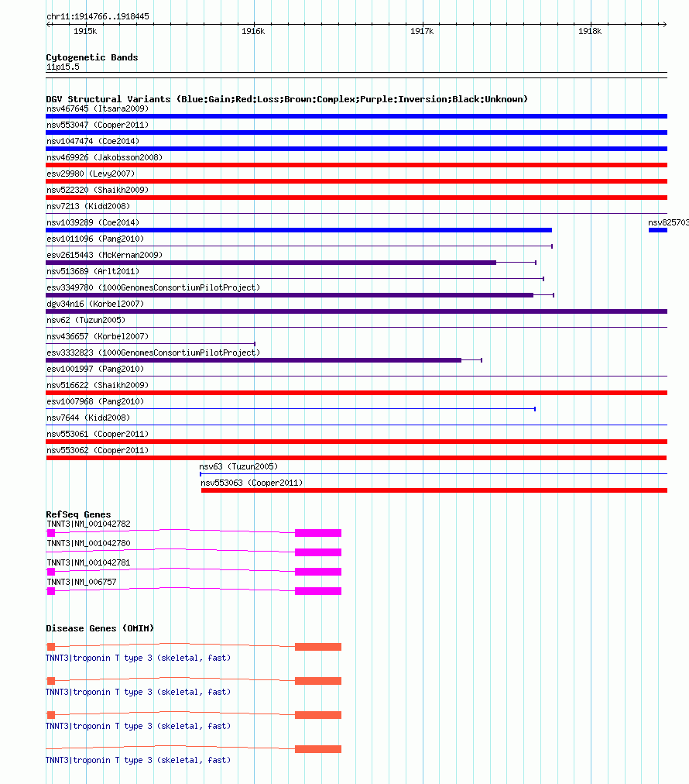Click the 1916k ruler position label
689x784 pixels.
(x=253, y=32)
